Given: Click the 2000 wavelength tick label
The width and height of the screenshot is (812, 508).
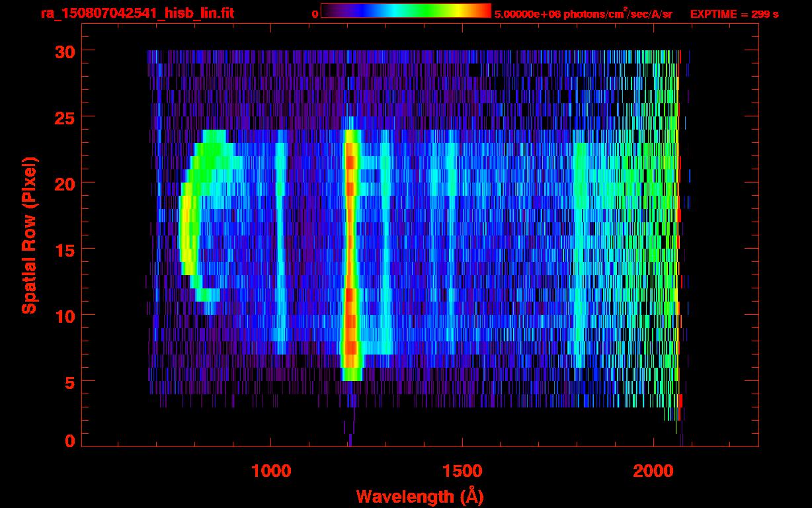Looking at the screenshot, I should click(x=654, y=470).
